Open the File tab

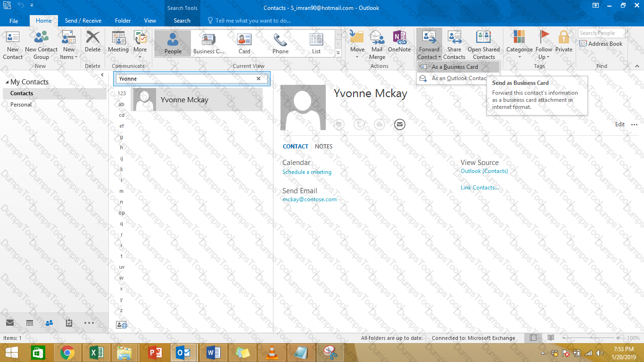coord(14,21)
